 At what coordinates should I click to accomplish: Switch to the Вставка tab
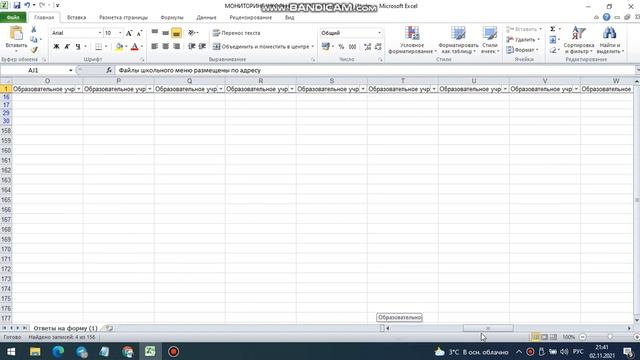tap(76, 18)
